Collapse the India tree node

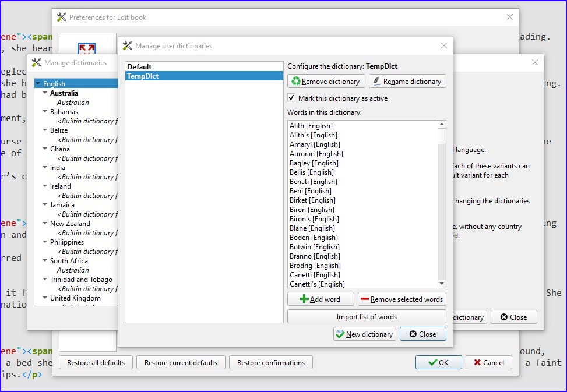(45, 167)
